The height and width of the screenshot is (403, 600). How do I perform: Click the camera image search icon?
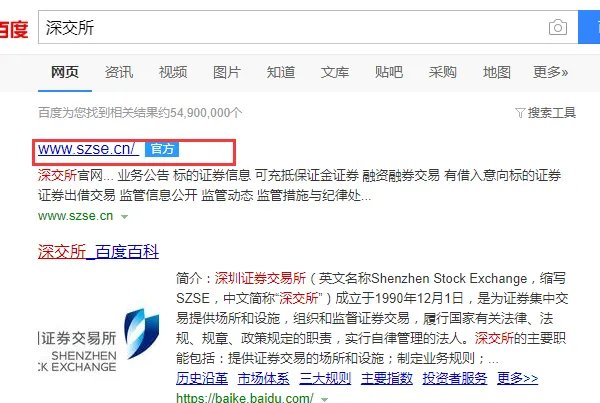558,27
